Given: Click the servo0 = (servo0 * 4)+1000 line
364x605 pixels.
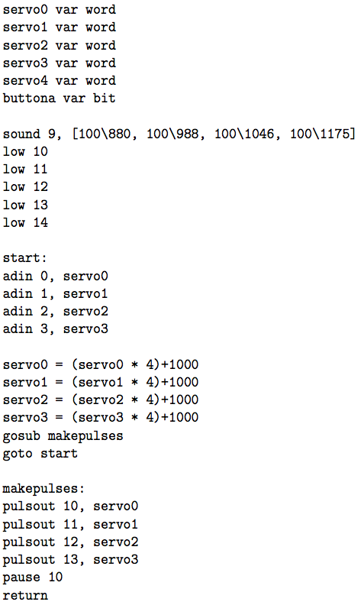Looking at the screenshot, I should click(x=101, y=364).
